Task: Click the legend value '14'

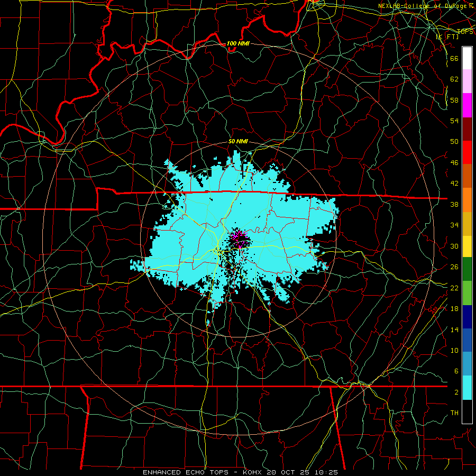Action: [x=454, y=329]
